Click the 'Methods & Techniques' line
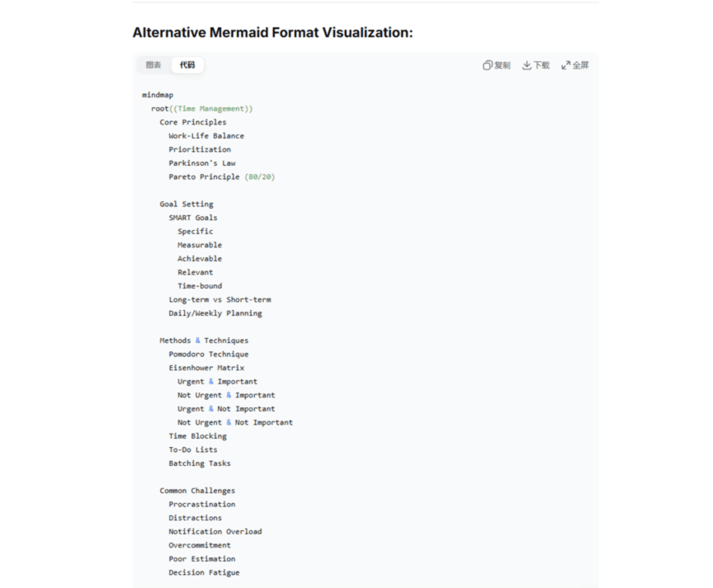 tap(204, 341)
